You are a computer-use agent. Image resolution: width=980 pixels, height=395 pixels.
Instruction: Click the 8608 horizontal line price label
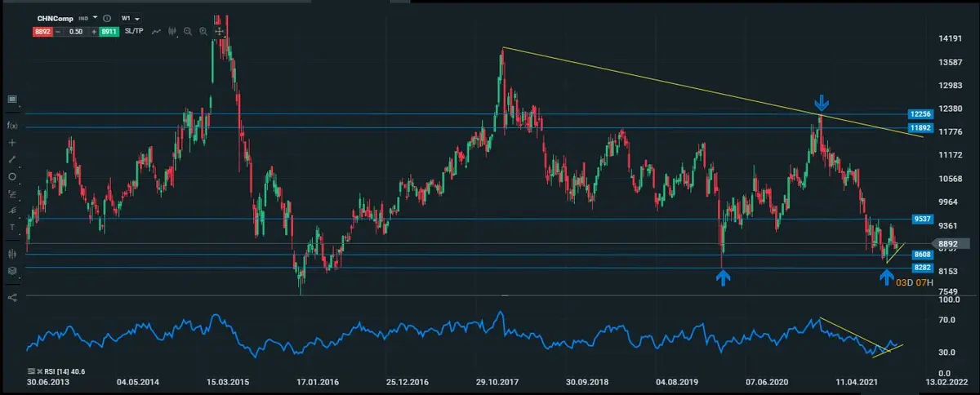tap(923, 255)
